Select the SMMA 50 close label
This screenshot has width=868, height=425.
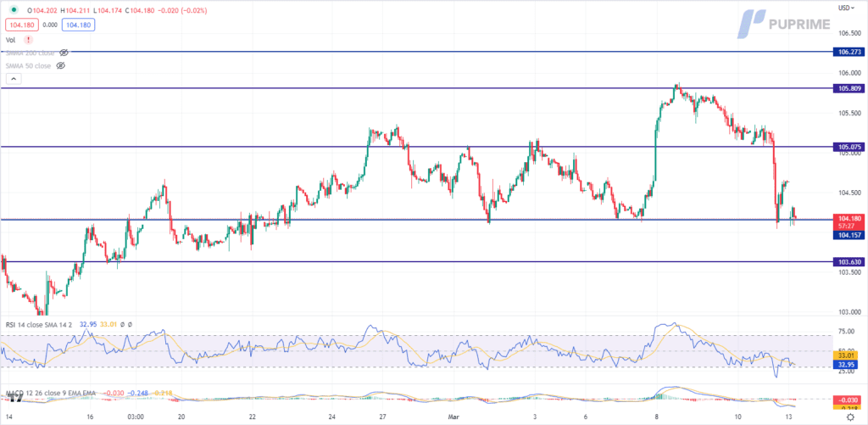(28, 65)
